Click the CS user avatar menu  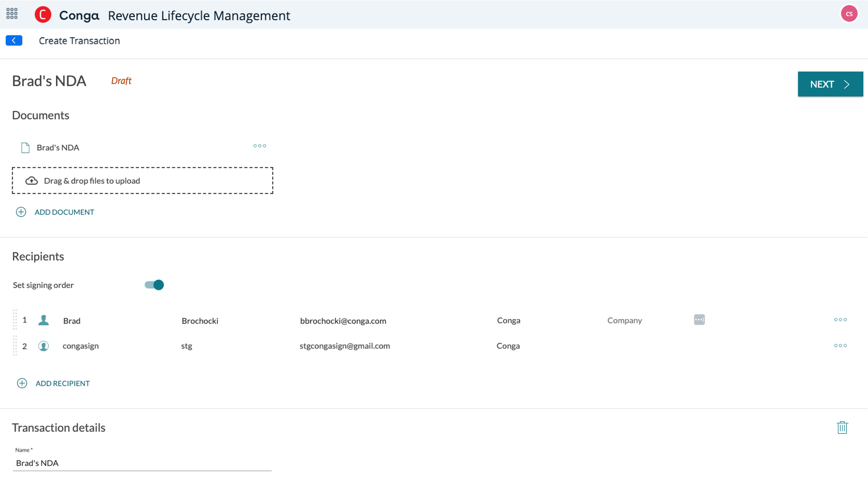click(849, 13)
